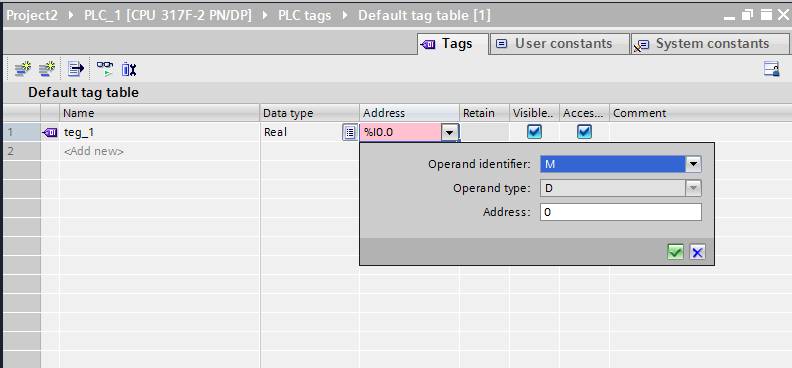This screenshot has height=368, width=792.
Task: Click the Comment cell for teg_1
Action: [x=700, y=132]
